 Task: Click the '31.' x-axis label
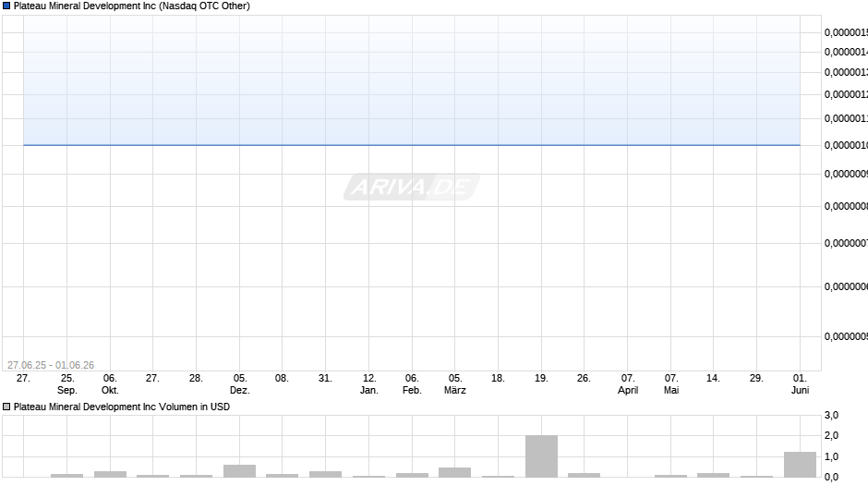click(x=325, y=378)
